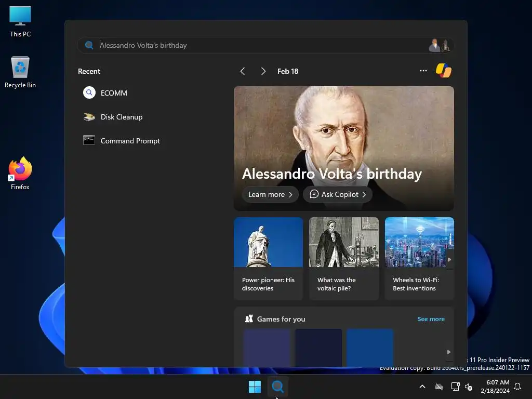Select the Recycle Bin desktop icon
The image size is (532, 399).
coord(20,72)
